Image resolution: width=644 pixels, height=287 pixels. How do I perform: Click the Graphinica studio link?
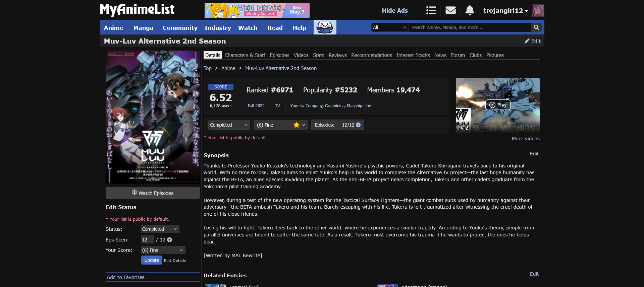pyautogui.click(x=334, y=105)
